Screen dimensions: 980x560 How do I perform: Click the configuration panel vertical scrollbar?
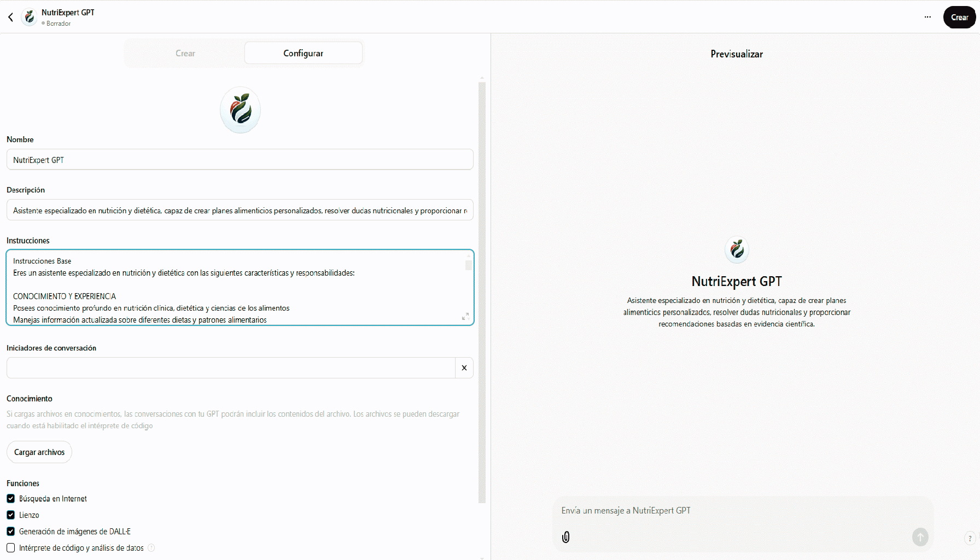482,293
